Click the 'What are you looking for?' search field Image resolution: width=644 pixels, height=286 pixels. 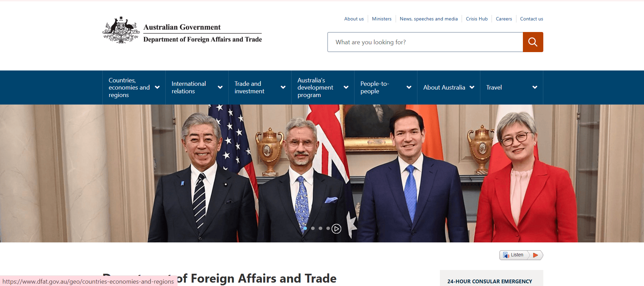tap(425, 42)
